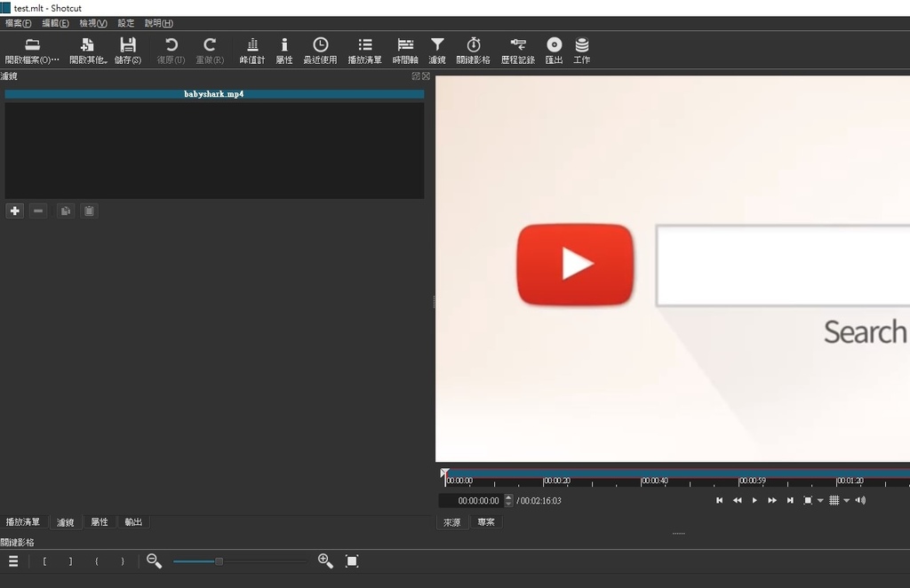Toggle the player zoom fit button
This screenshot has height=588, width=910.
808,500
